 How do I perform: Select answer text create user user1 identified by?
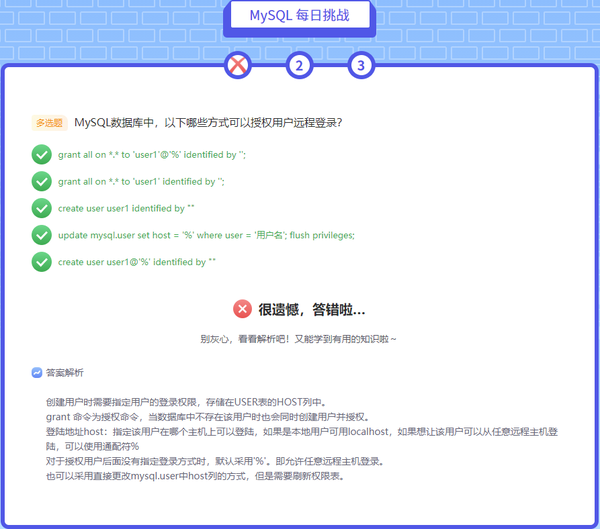(126, 208)
